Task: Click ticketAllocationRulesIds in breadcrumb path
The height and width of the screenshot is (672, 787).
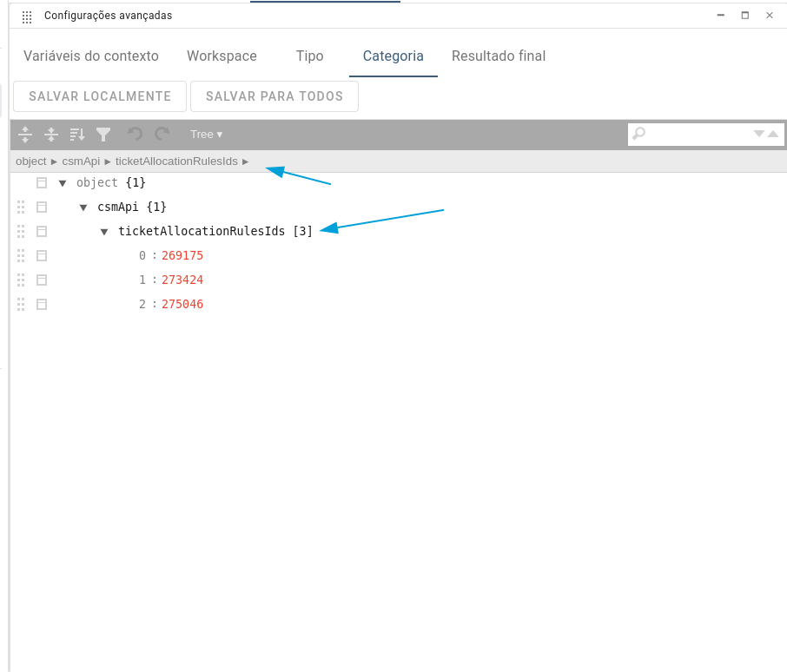Action: pyautogui.click(x=176, y=161)
